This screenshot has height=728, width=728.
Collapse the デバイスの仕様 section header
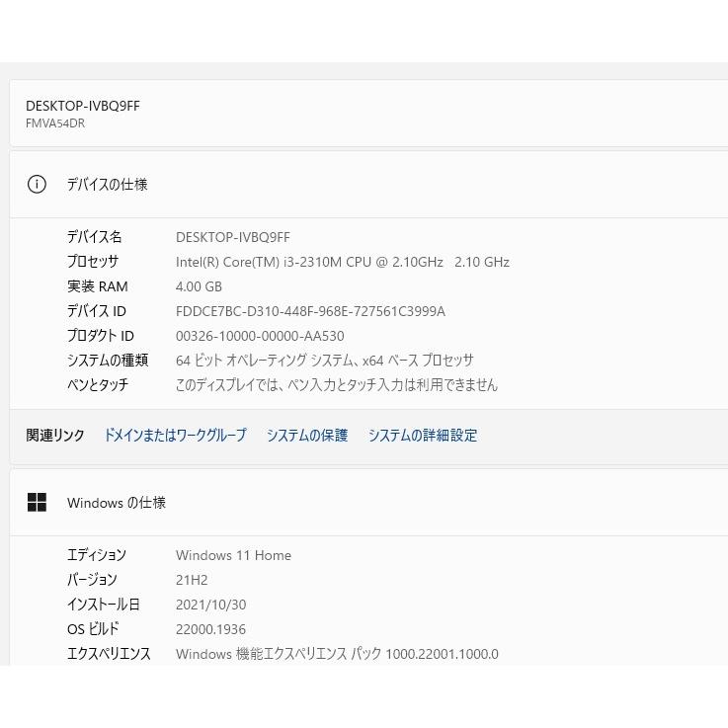[368, 185]
